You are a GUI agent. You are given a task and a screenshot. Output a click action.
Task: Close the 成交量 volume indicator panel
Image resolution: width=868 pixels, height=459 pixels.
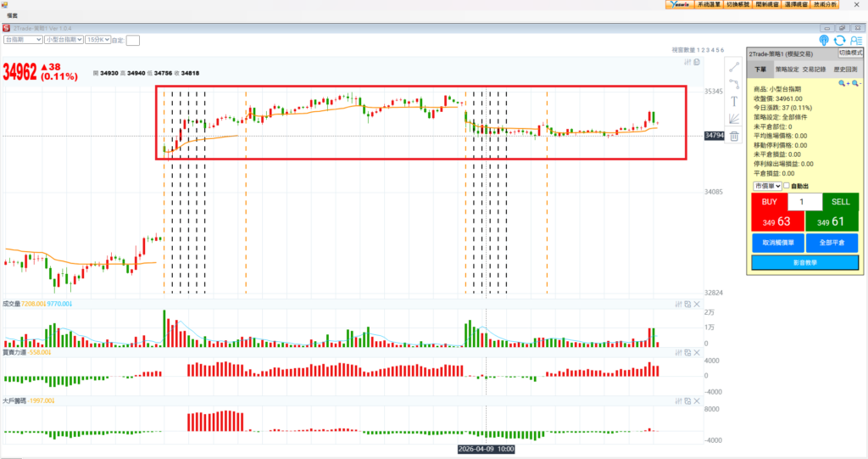[697, 304]
